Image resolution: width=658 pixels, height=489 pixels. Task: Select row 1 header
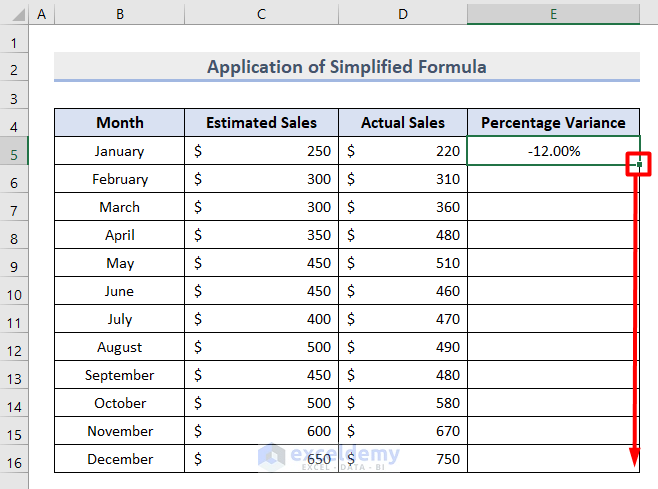tap(15, 43)
